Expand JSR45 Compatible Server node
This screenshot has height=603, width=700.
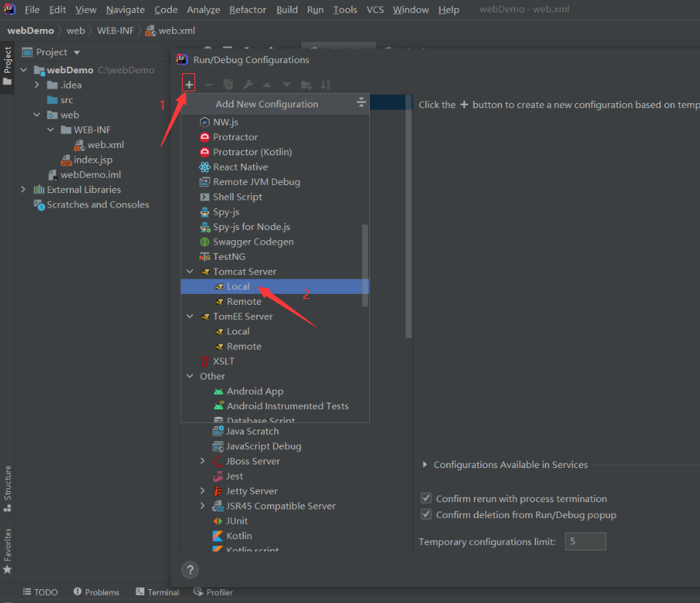202,506
